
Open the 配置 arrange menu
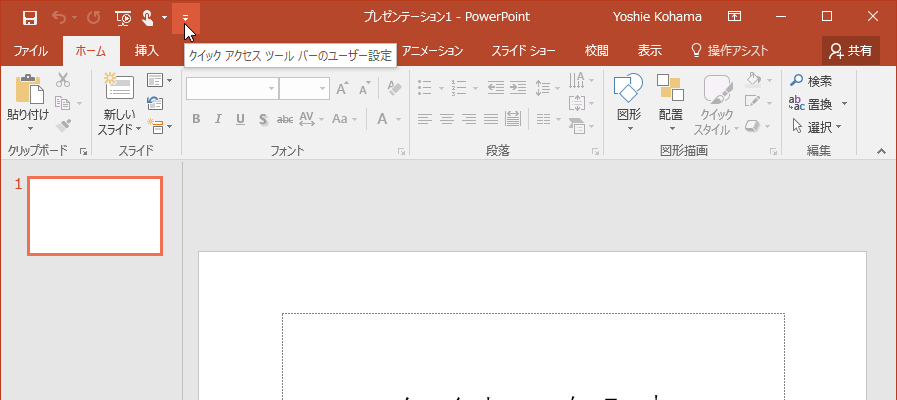670,102
